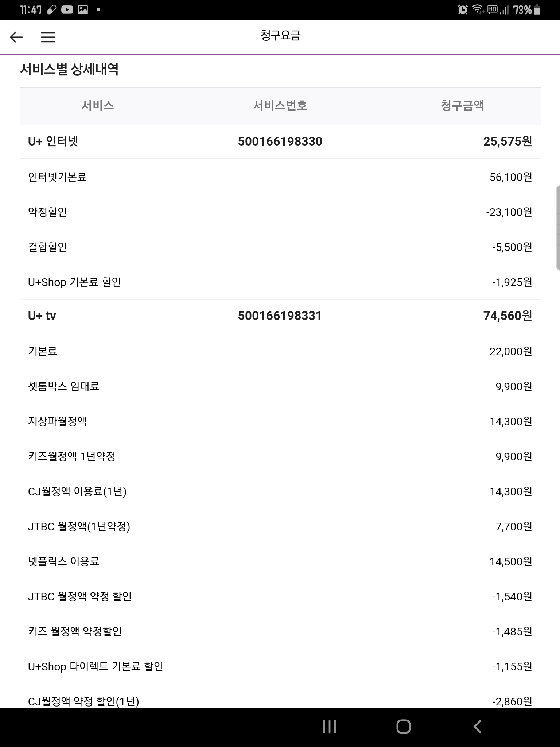Tap the 셋톱박스 임대료 line item
The image size is (560, 747).
click(x=64, y=386)
